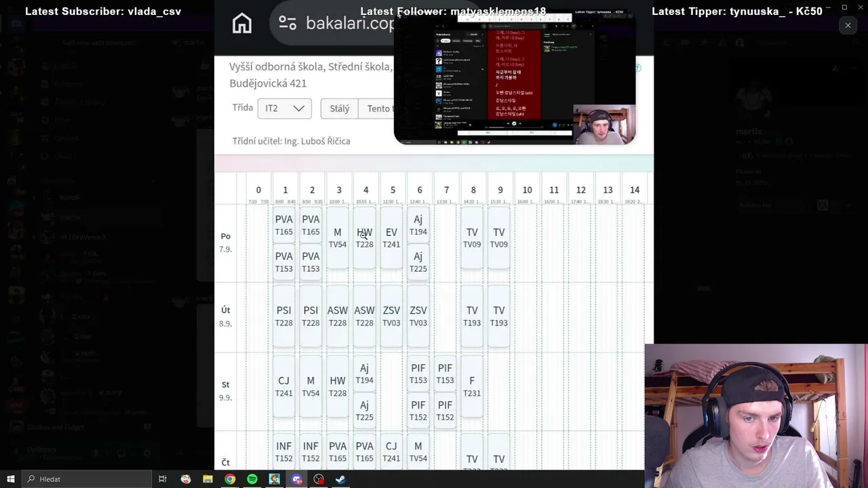Click Tuesday's period 1 PSI T228 lesson
This screenshot has width=868, height=488.
[284, 316]
